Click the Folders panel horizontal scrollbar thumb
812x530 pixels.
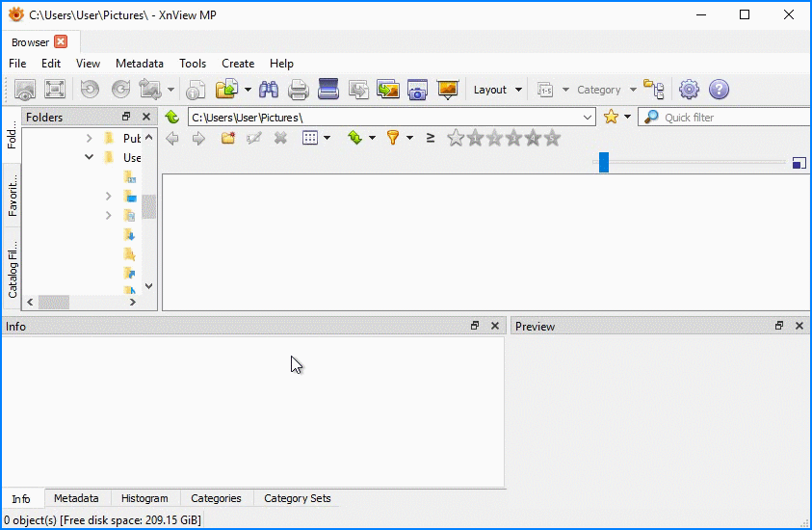[54, 302]
